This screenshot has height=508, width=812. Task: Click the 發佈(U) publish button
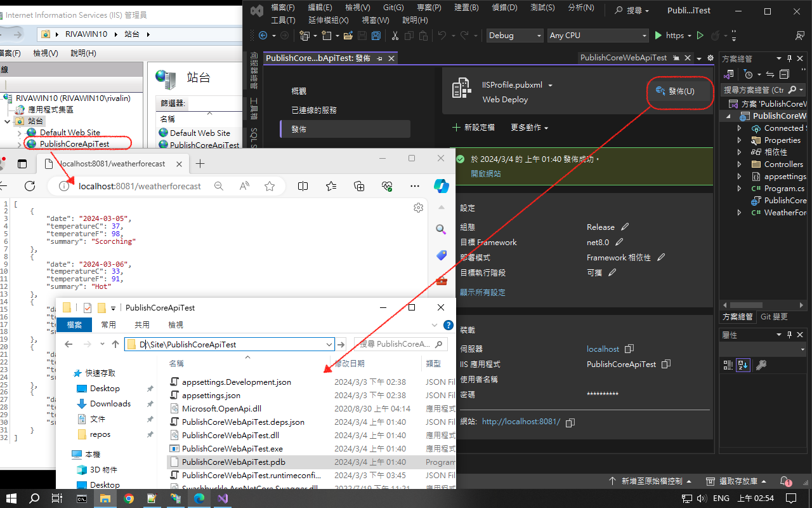click(x=679, y=91)
